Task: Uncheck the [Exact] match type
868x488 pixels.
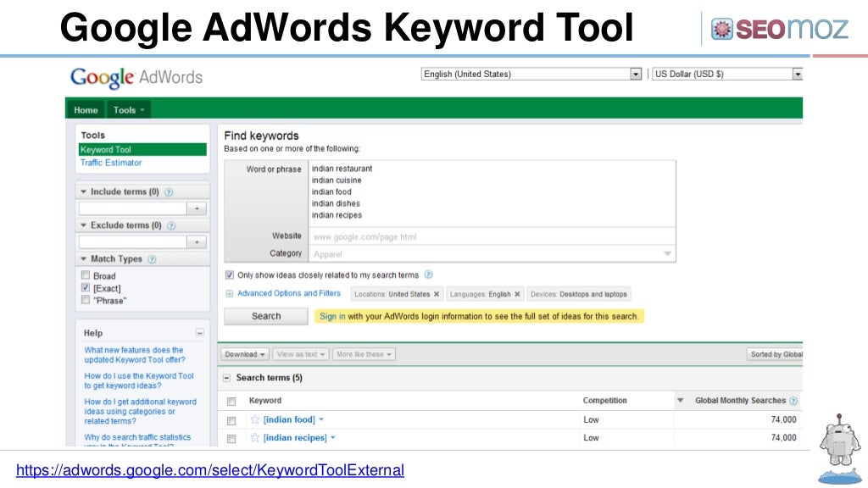Action: [x=86, y=288]
